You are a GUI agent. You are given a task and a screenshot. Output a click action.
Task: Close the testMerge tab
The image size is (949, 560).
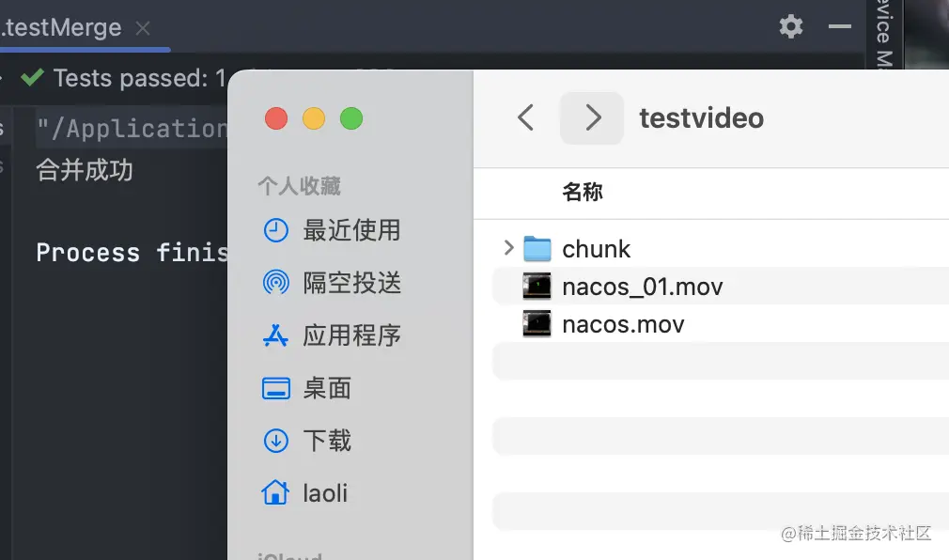tap(143, 28)
